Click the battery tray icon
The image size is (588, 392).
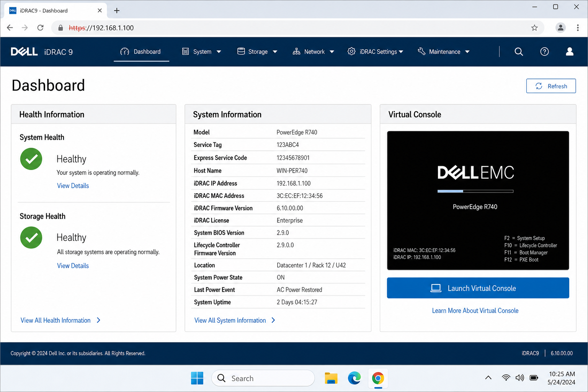534,378
